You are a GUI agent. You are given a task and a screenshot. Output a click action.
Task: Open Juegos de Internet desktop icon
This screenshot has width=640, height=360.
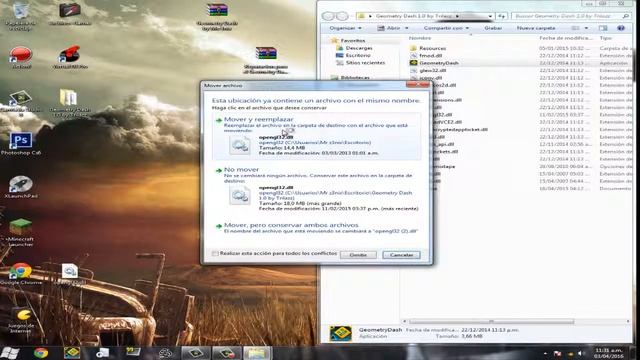point(21,321)
